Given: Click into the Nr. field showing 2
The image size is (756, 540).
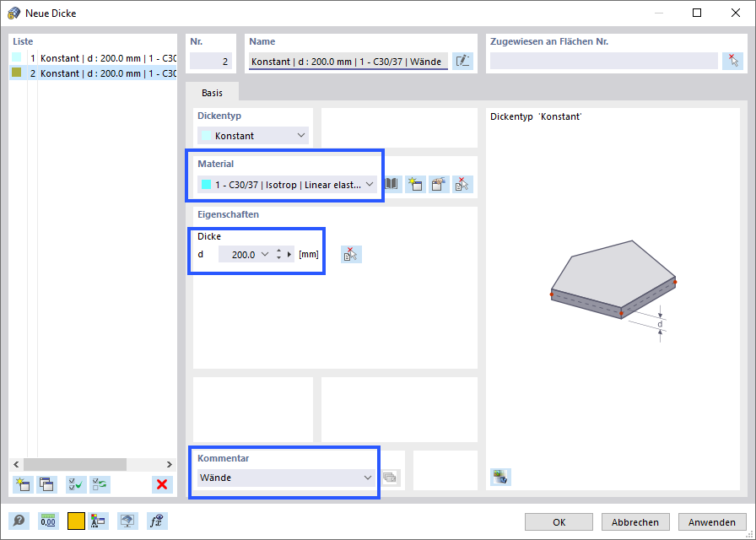Looking at the screenshot, I should point(211,62).
